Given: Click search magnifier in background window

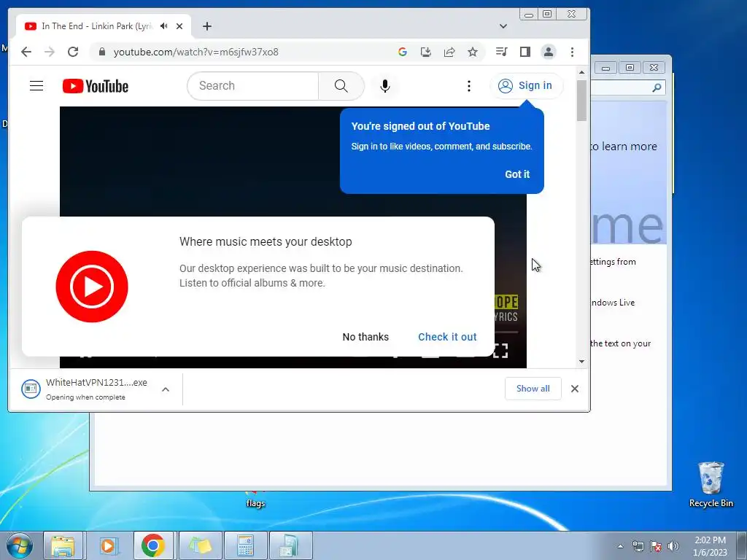Looking at the screenshot, I should point(657,87).
